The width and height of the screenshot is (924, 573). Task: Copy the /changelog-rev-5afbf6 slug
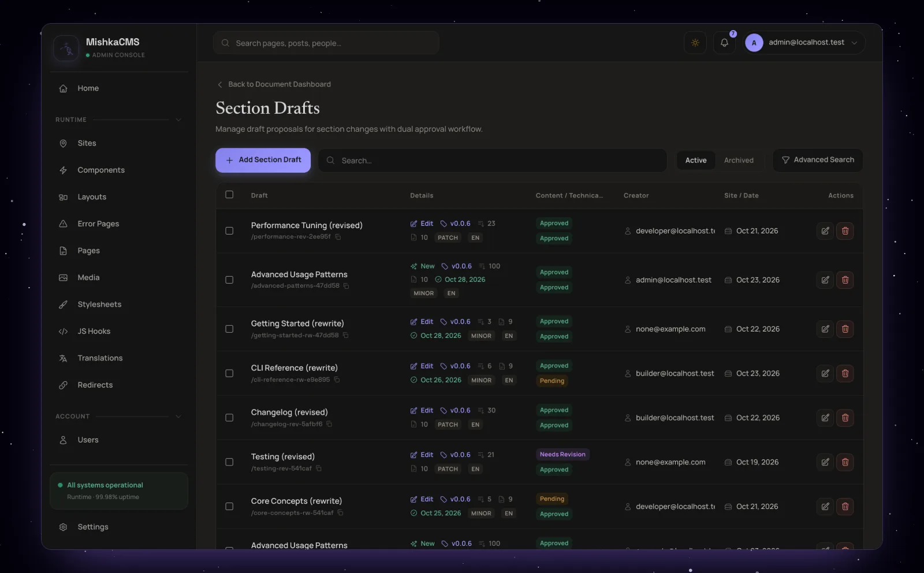329,424
